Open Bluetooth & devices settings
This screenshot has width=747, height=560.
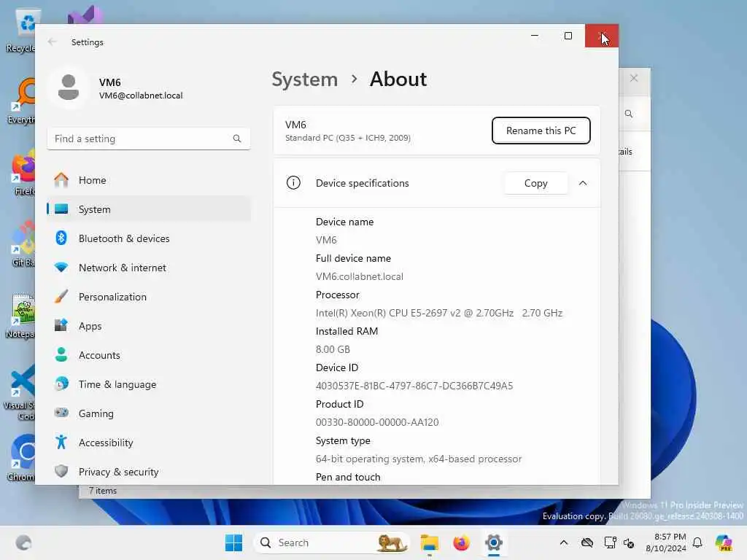pos(149,238)
